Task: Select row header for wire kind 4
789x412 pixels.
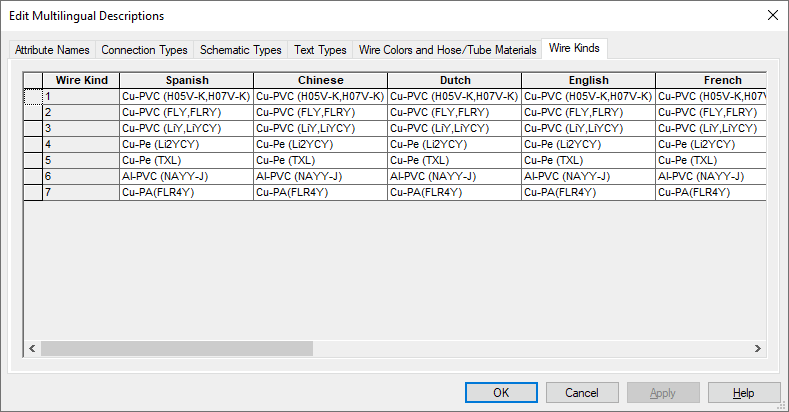Action: pos(33,144)
